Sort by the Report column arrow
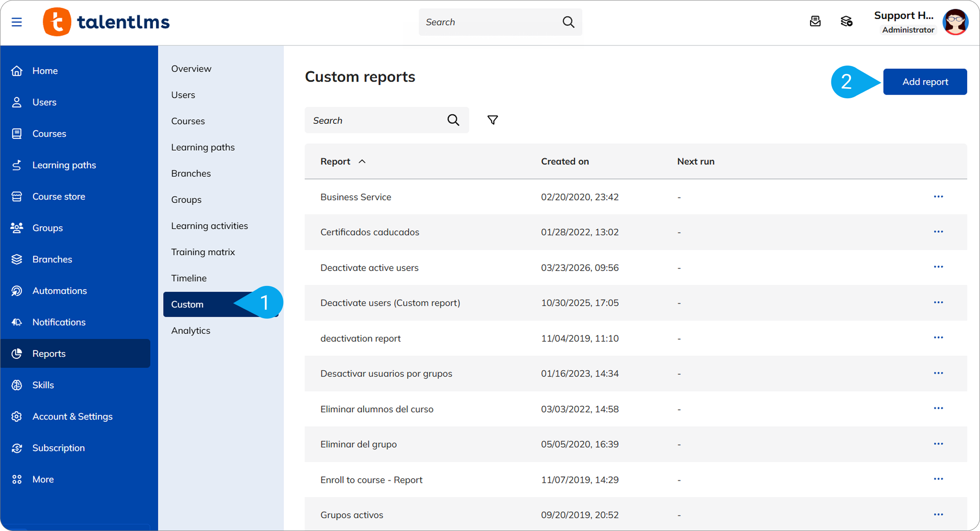 pyautogui.click(x=362, y=161)
